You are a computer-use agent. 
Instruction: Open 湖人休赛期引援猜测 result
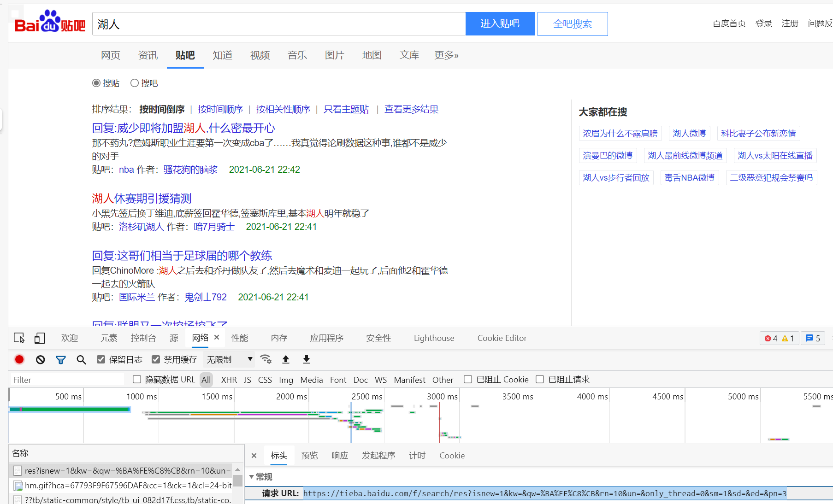[142, 199]
